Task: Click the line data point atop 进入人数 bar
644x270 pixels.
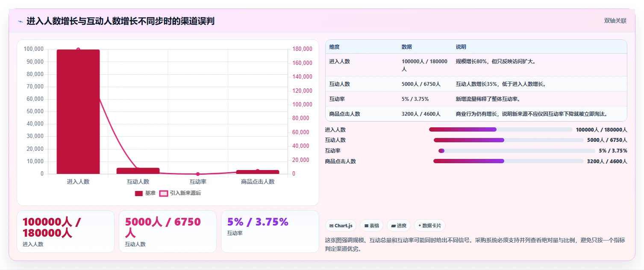Action: pyautogui.click(x=78, y=50)
